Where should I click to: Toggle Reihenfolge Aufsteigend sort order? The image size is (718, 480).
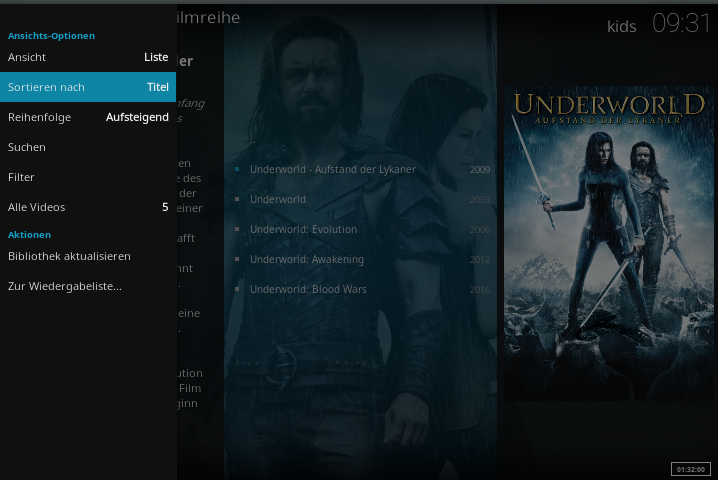coord(88,117)
